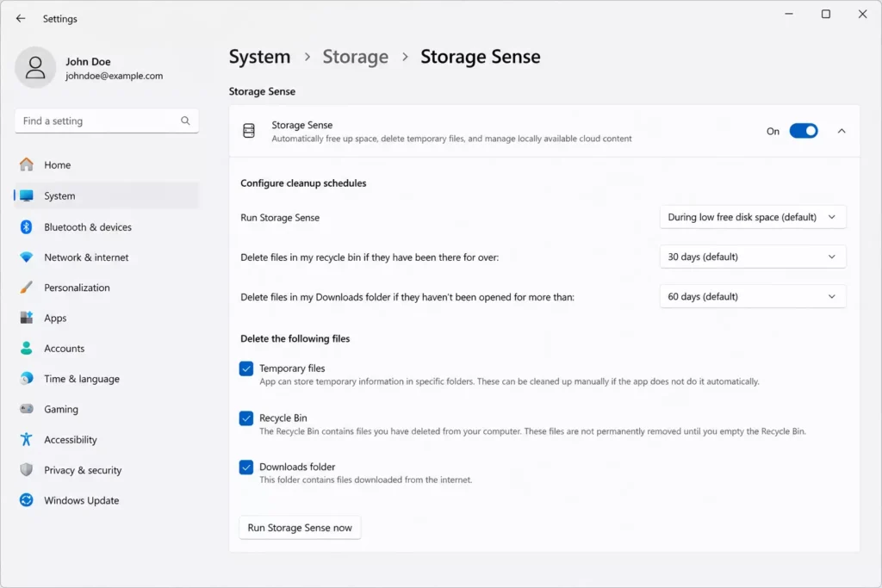Screen dimensions: 882x588
Task: Select Accounts text in sidebar
Action: (x=64, y=348)
